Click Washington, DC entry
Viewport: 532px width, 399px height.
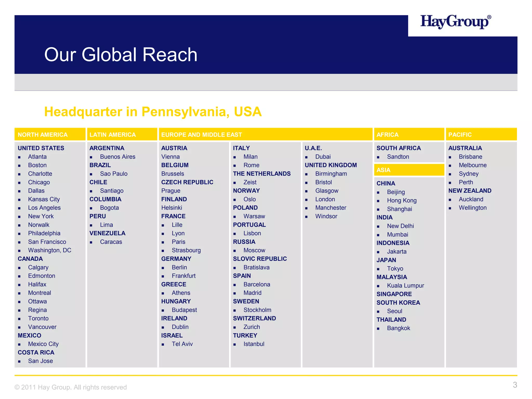pyautogui.click(x=50, y=250)
